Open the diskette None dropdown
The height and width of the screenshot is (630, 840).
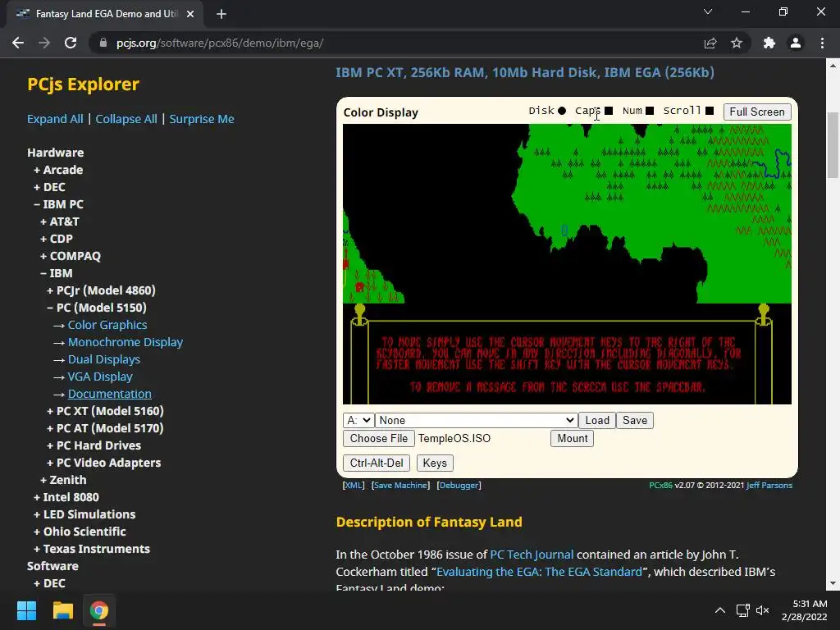[477, 421]
